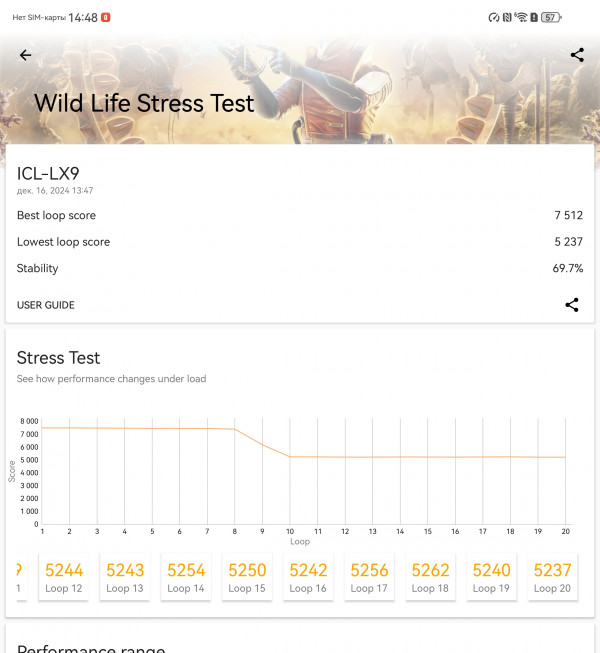This screenshot has height=653, width=600.
Task: Tap the Best loop score row
Action: [300, 215]
